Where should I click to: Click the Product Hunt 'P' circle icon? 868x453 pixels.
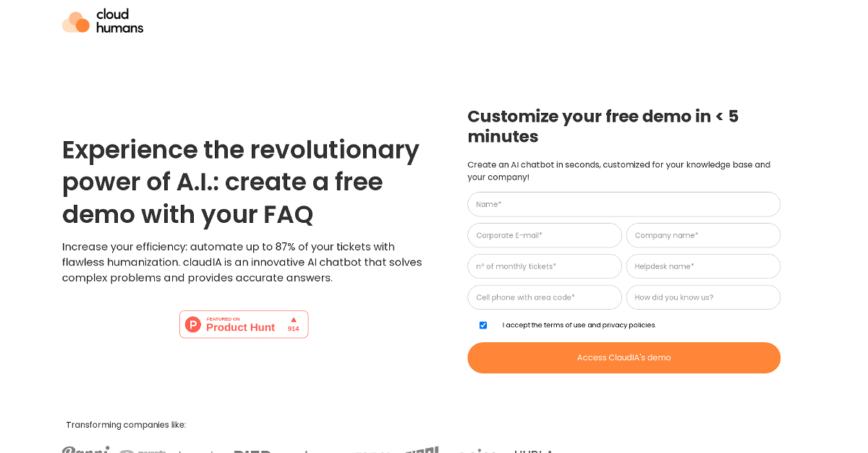[x=193, y=325]
